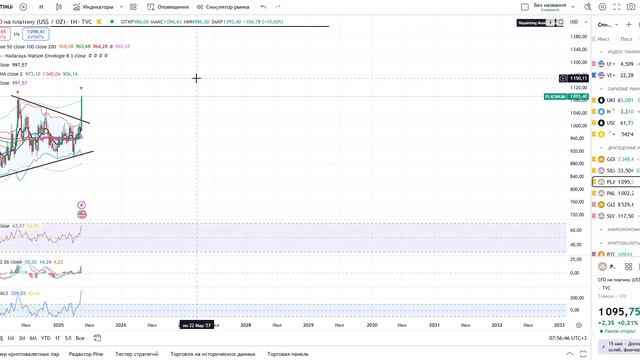Open the Торговая панель tab
This screenshot has width=640, height=360.
[x=288, y=354]
